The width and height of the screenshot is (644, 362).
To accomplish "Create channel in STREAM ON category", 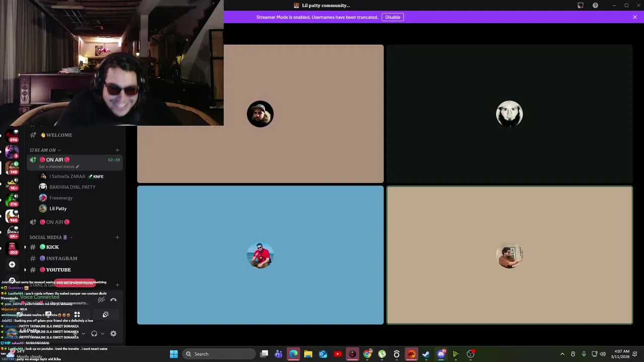I will [x=117, y=150].
